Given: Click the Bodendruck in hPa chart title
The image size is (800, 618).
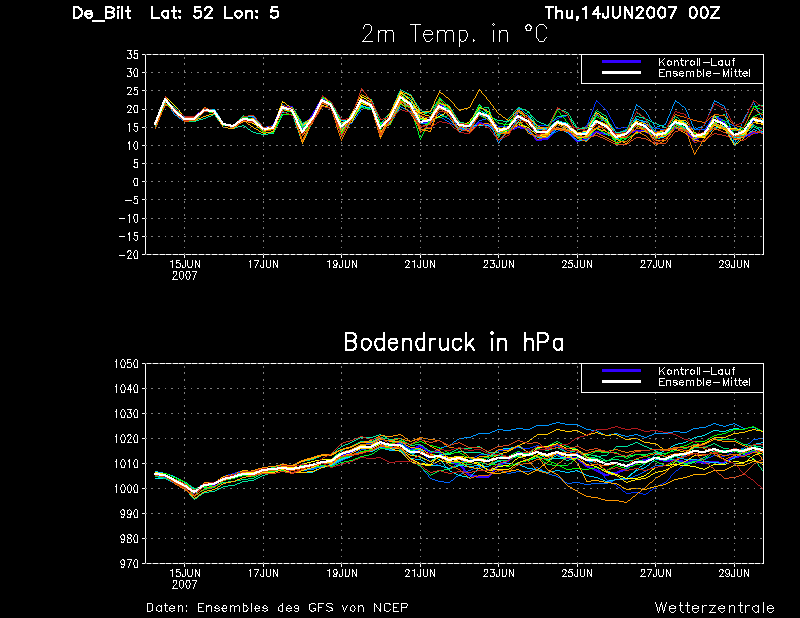Looking at the screenshot, I should (454, 342).
